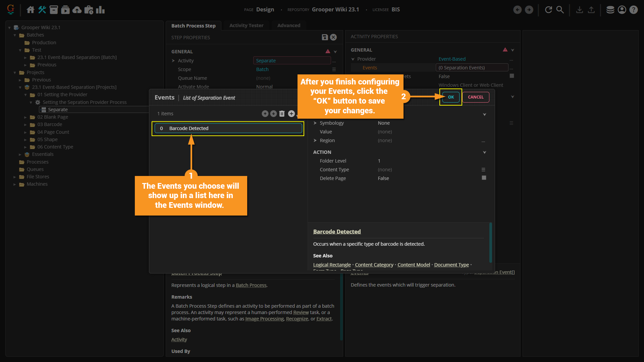The image size is (644, 362).
Task: Expand the Symbology property
Action: [315, 123]
